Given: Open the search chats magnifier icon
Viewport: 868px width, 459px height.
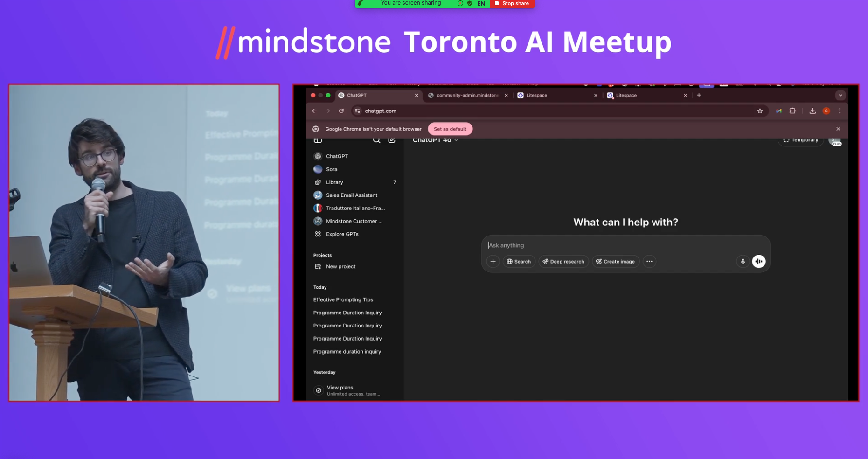Looking at the screenshot, I should click(x=376, y=140).
